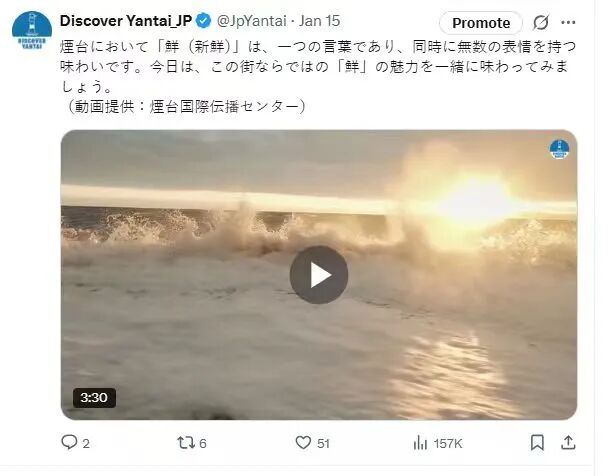
Task: Play the ocean waves video
Action: click(319, 275)
